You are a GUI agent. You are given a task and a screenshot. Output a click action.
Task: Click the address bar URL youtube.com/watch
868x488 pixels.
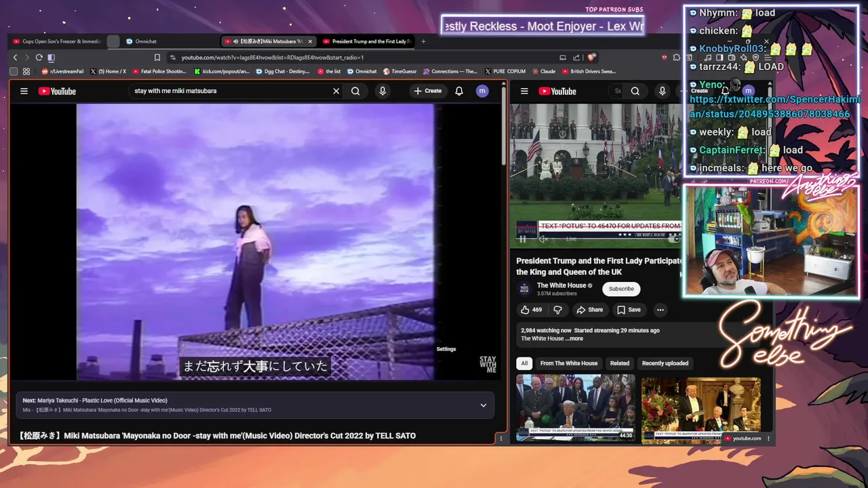[272, 58]
